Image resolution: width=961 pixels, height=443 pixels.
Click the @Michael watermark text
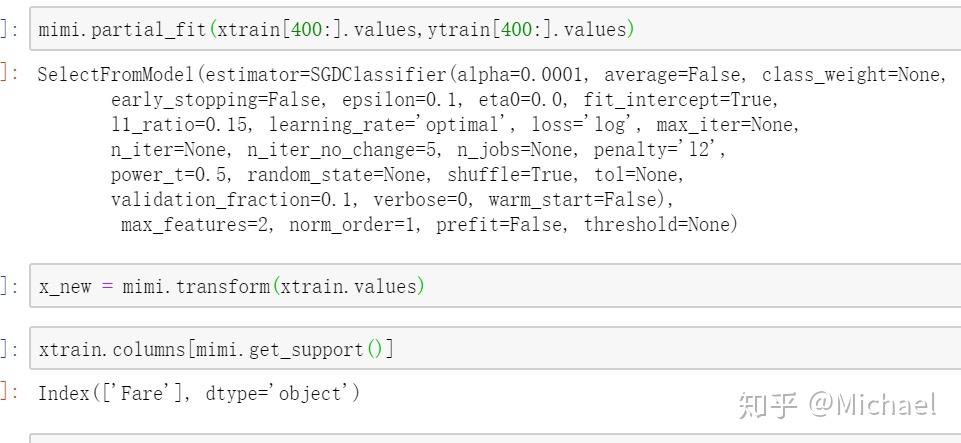click(x=873, y=405)
